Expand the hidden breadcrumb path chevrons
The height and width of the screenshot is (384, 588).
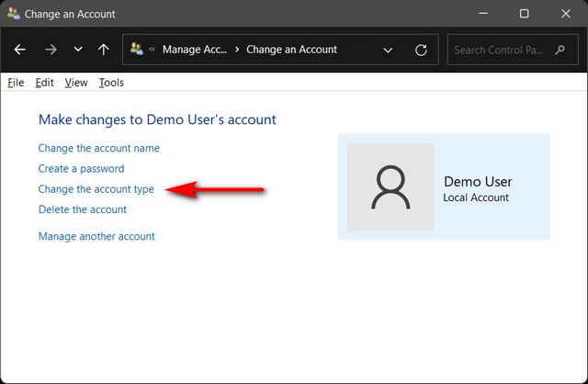(153, 50)
